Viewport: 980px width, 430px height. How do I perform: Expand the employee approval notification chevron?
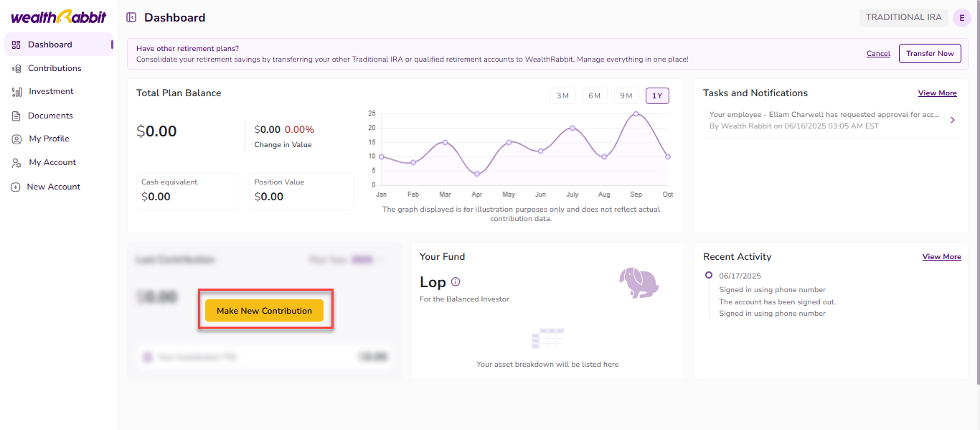[953, 120]
